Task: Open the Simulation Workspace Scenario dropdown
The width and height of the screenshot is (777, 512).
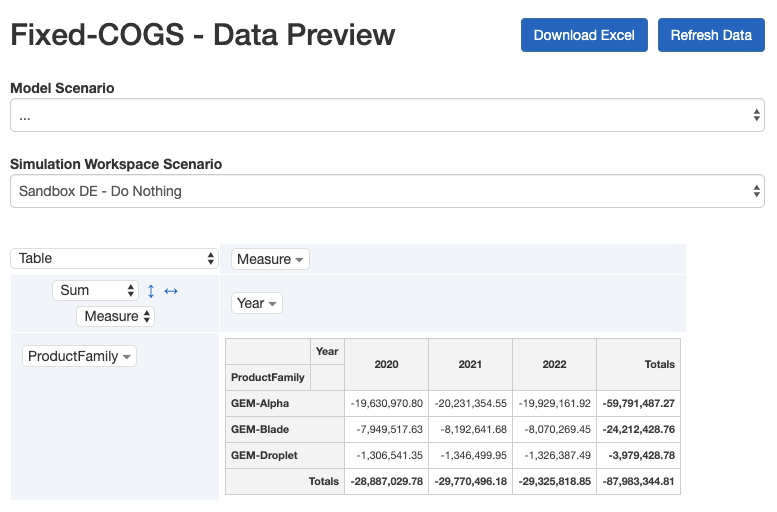Action: pos(387,191)
